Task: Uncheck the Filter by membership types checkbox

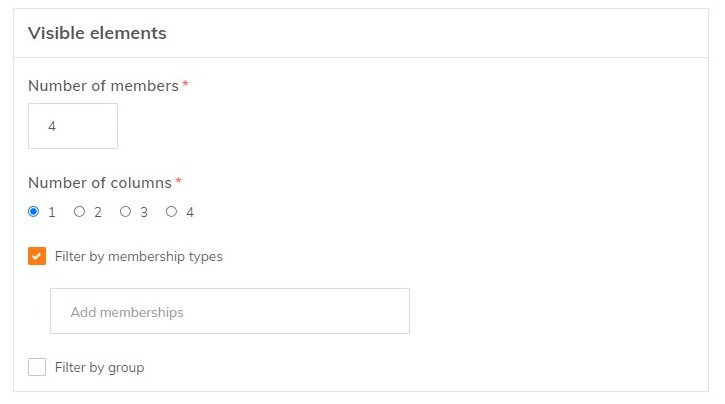Action: tap(37, 256)
